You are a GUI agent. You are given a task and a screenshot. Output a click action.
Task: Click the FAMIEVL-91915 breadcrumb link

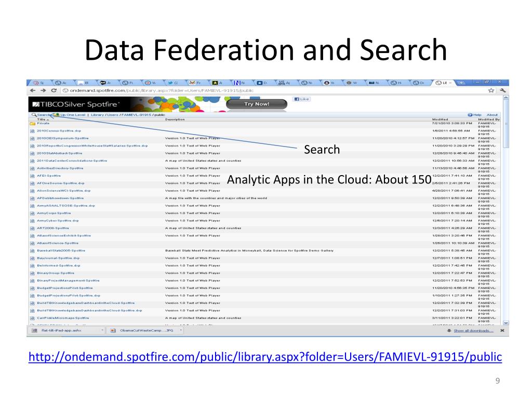[136, 115]
